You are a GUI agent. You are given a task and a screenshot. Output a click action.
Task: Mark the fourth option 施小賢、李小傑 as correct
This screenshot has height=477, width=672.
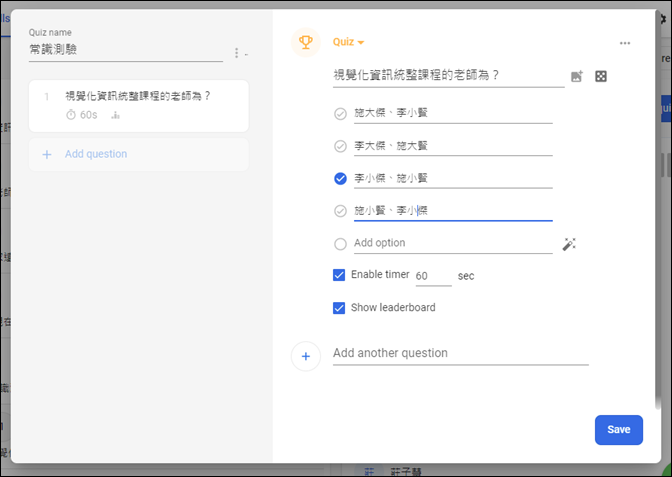[x=340, y=210]
